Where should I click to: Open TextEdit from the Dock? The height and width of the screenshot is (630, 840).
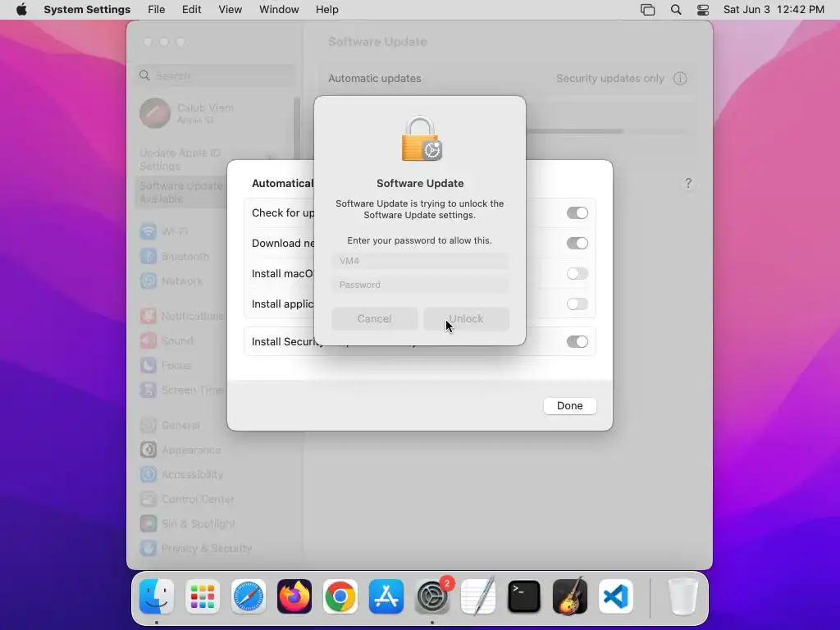(x=478, y=596)
